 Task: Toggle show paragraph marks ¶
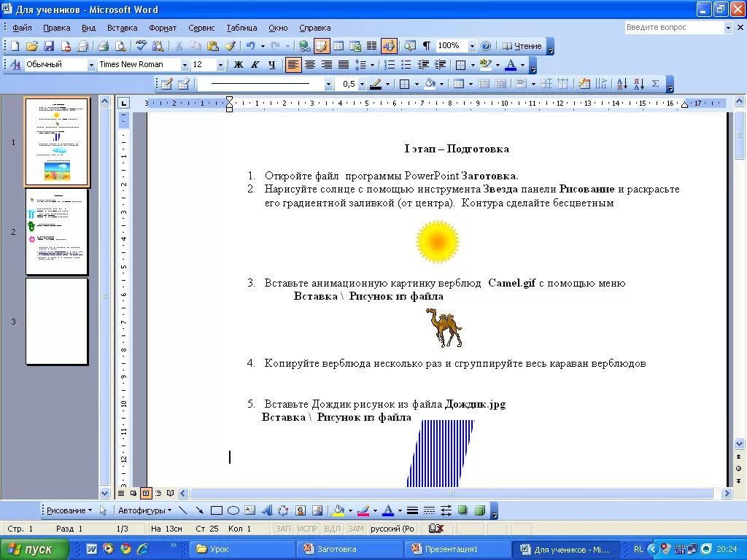point(426,46)
